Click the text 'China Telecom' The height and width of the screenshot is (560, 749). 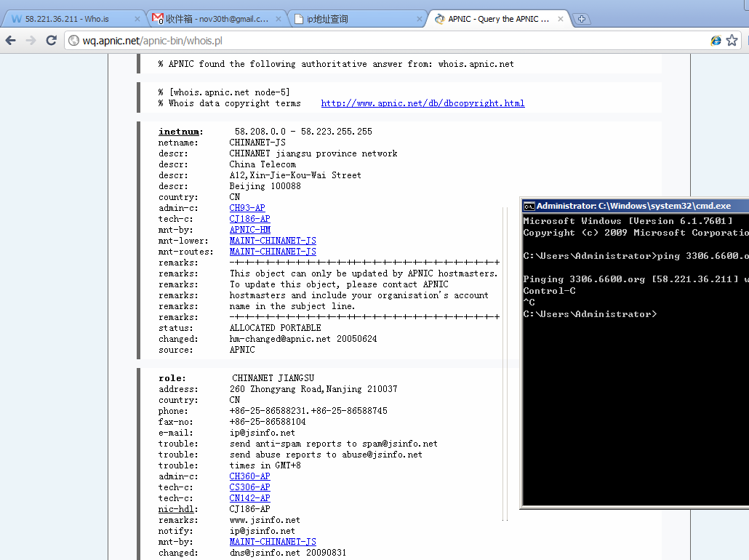coord(263,164)
